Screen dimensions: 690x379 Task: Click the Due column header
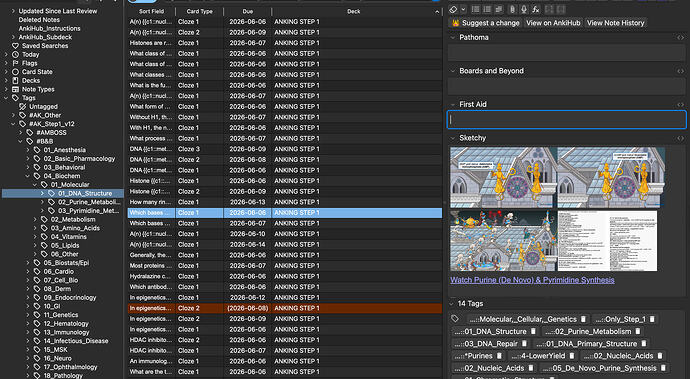[248, 11]
